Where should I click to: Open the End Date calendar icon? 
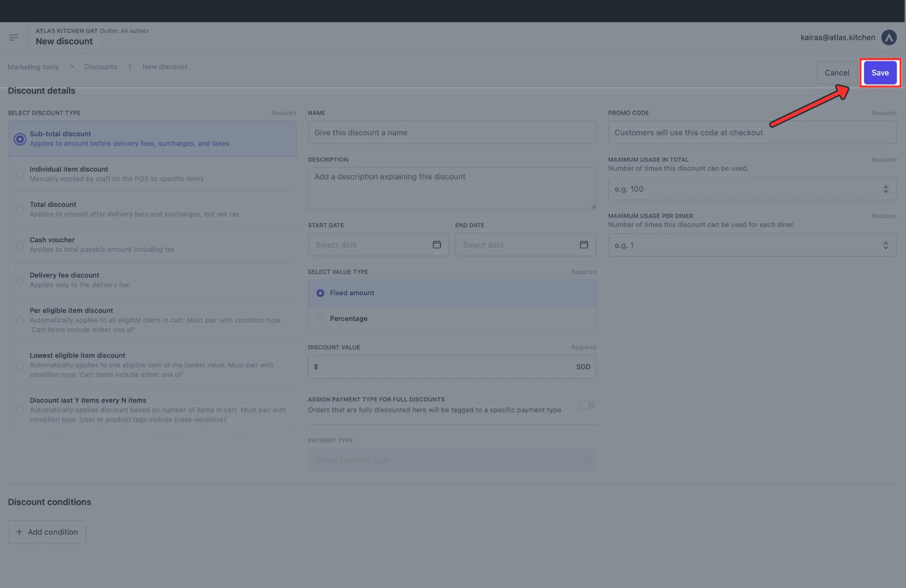584,245
